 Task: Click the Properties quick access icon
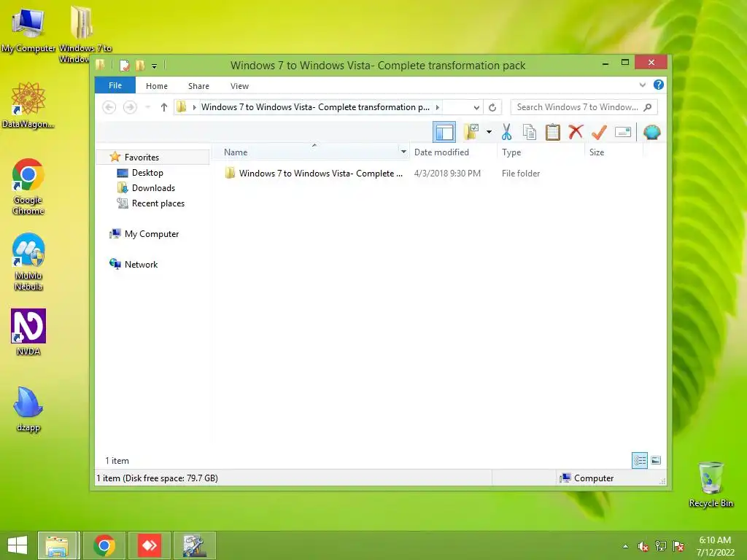pyautogui.click(x=124, y=65)
